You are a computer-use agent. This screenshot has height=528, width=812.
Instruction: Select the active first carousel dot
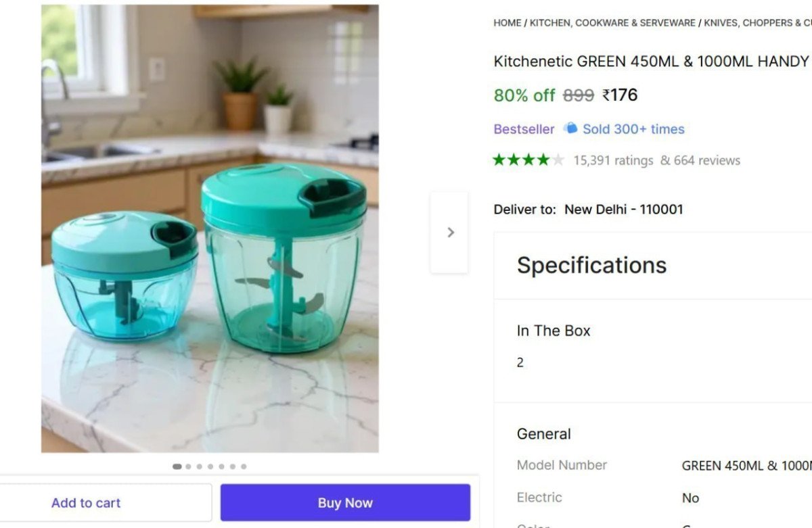click(177, 466)
